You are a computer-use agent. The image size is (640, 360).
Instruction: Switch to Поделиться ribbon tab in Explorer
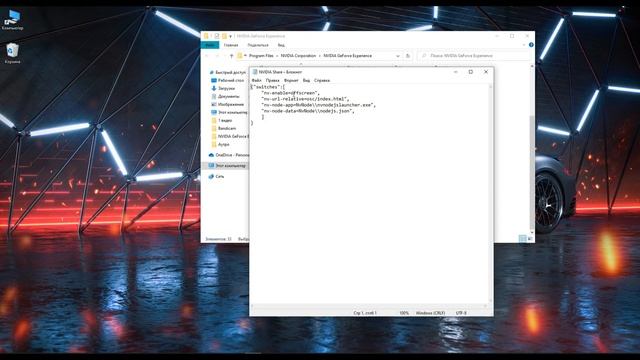tap(258, 45)
